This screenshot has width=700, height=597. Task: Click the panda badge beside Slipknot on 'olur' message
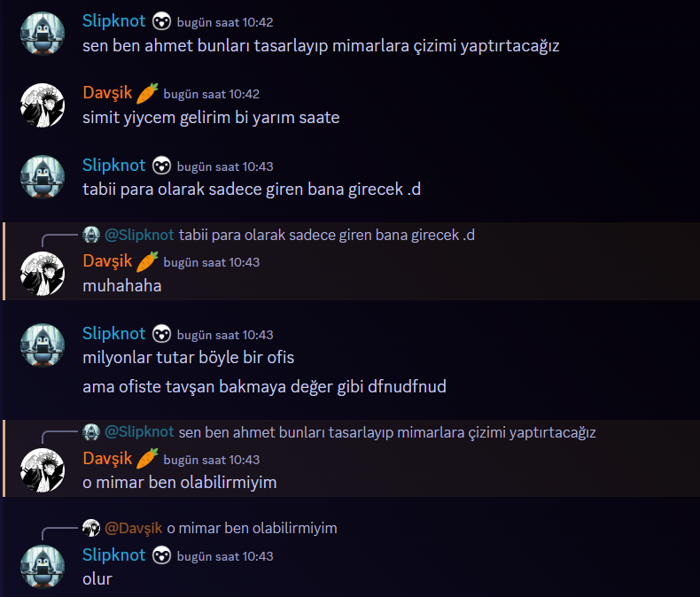pyautogui.click(x=161, y=555)
